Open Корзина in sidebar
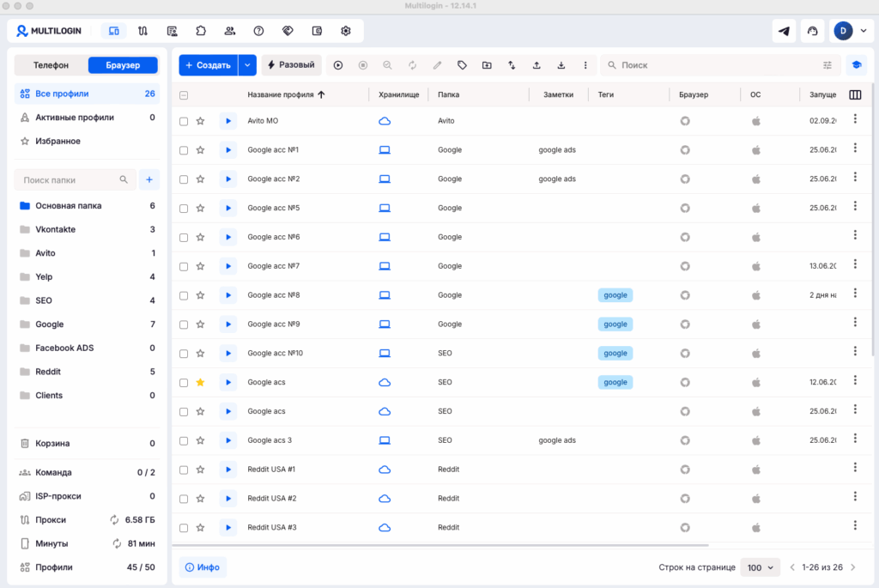 (87, 444)
